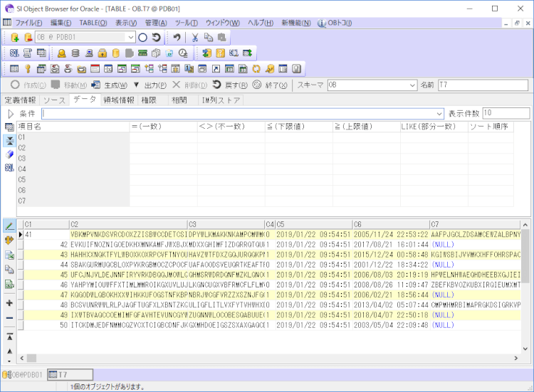Click the plus icon to add row

9,303
